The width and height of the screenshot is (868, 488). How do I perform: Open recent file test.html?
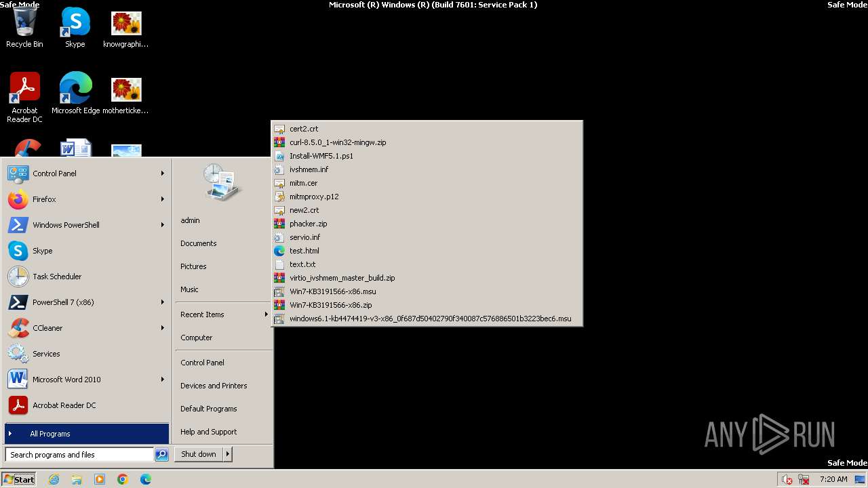coord(427,251)
